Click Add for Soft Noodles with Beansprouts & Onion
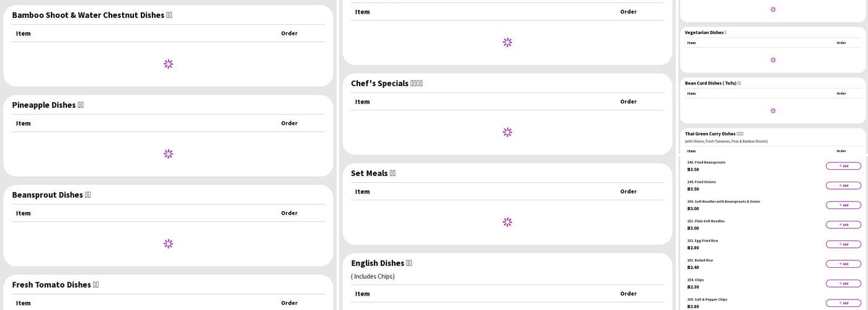 [843, 205]
